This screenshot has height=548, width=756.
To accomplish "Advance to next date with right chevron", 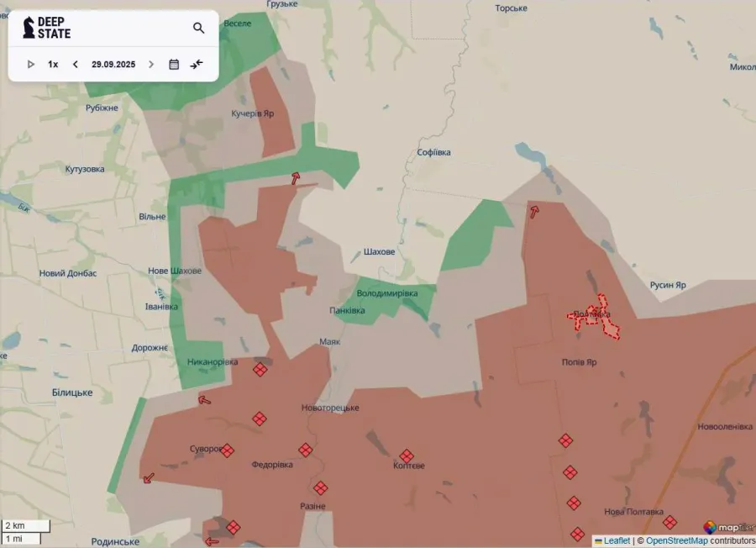I will (151, 64).
